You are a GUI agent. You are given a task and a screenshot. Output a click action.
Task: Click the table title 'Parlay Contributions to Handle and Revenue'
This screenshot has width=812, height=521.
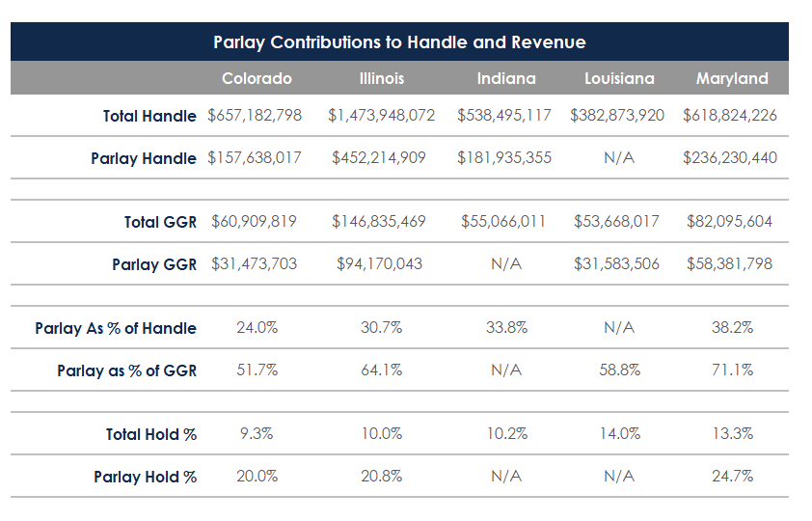click(399, 42)
